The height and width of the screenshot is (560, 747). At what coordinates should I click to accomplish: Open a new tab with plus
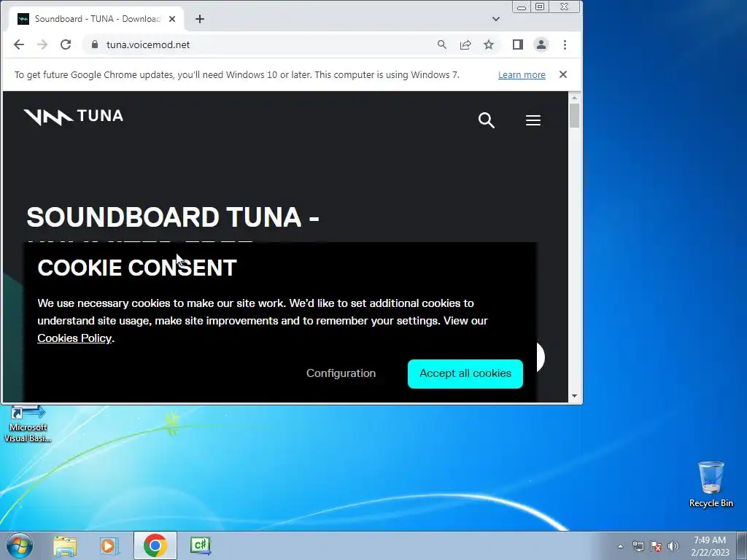point(200,19)
